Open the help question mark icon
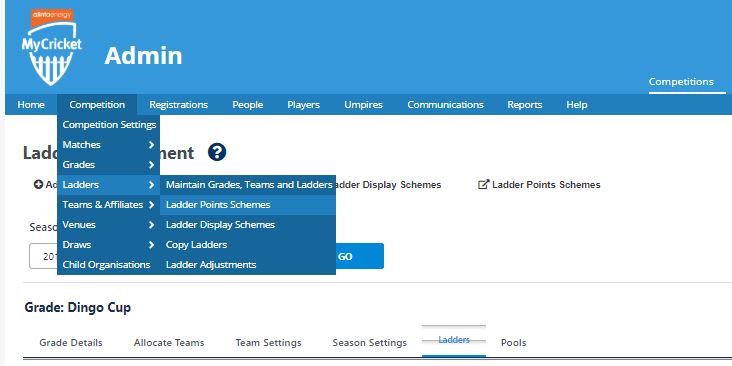This screenshot has width=732, height=366. click(x=217, y=152)
